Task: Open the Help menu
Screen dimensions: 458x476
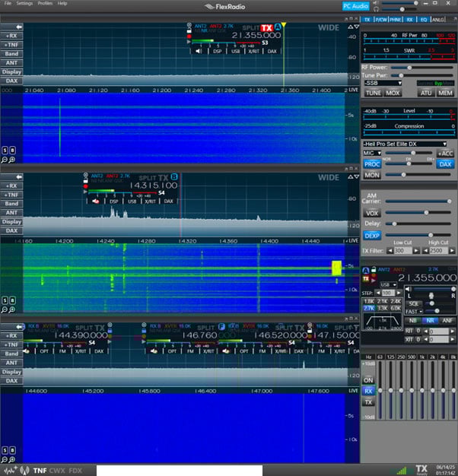Action: [x=62, y=3]
